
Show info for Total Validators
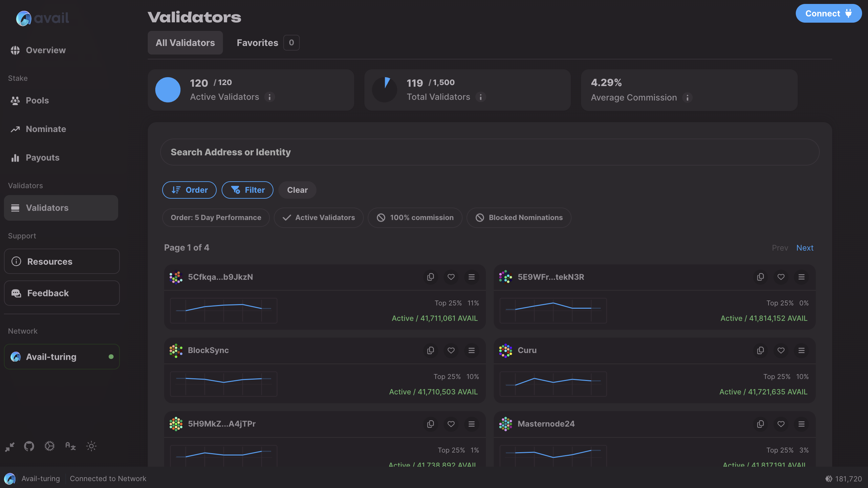[481, 97]
